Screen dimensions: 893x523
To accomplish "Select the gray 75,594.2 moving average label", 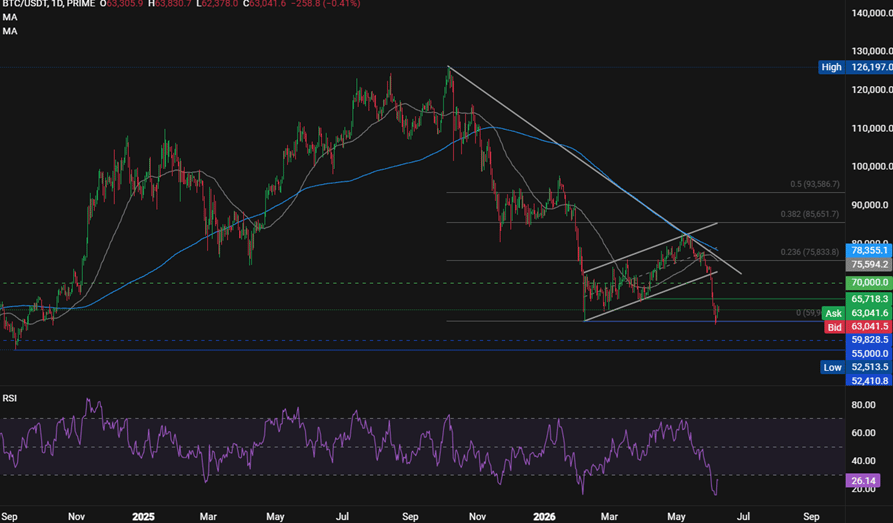I will [869, 264].
